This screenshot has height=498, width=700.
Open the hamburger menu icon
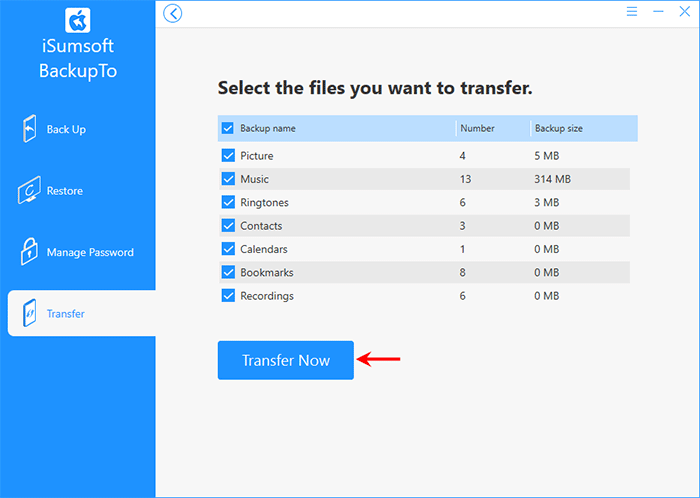click(632, 11)
